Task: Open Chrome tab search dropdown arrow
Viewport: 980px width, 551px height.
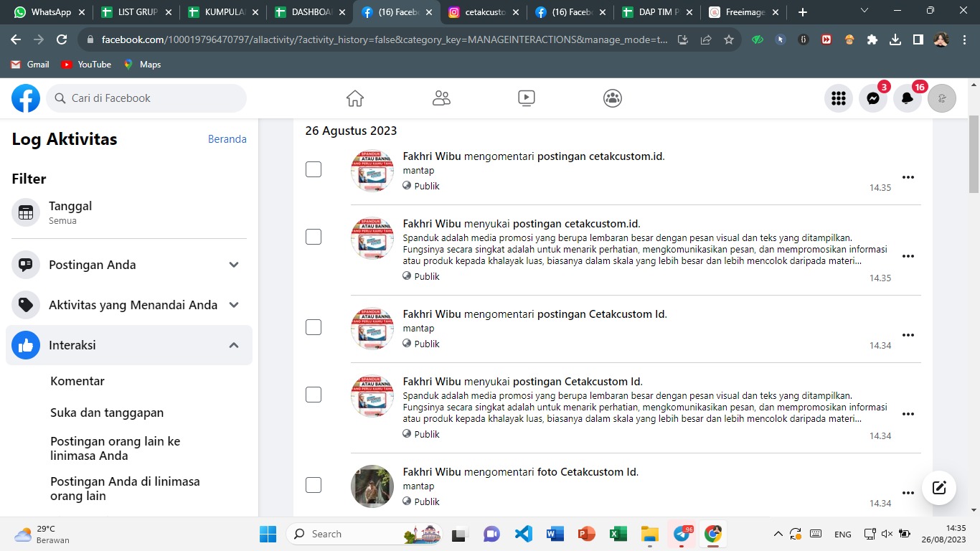Action: click(864, 11)
